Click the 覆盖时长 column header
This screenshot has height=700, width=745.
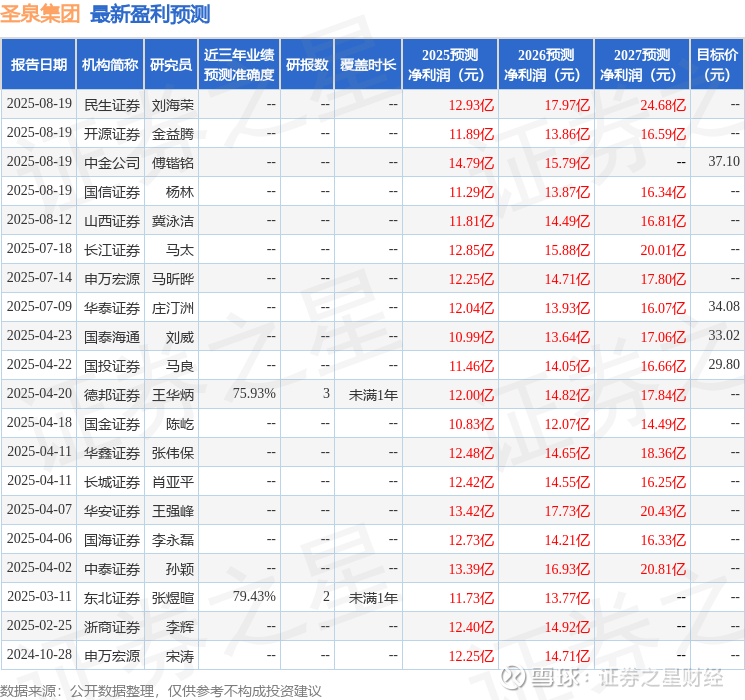368,65
